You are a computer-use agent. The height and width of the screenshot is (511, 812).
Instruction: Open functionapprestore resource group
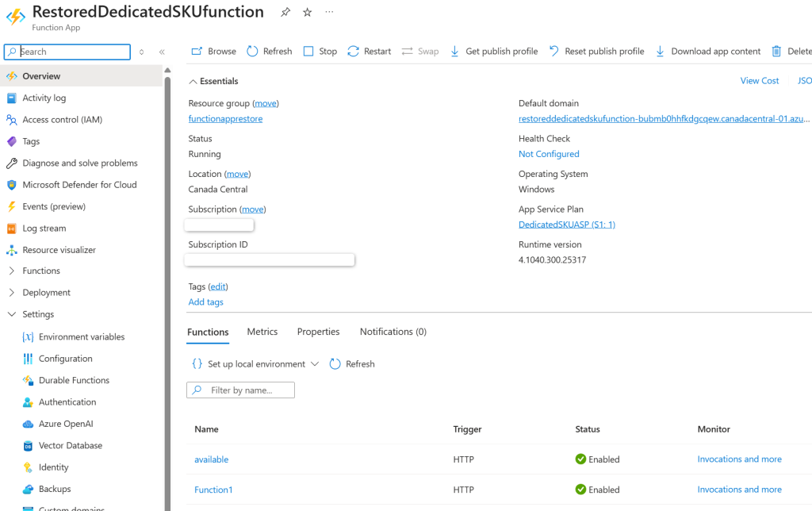(x=225, y=119)
